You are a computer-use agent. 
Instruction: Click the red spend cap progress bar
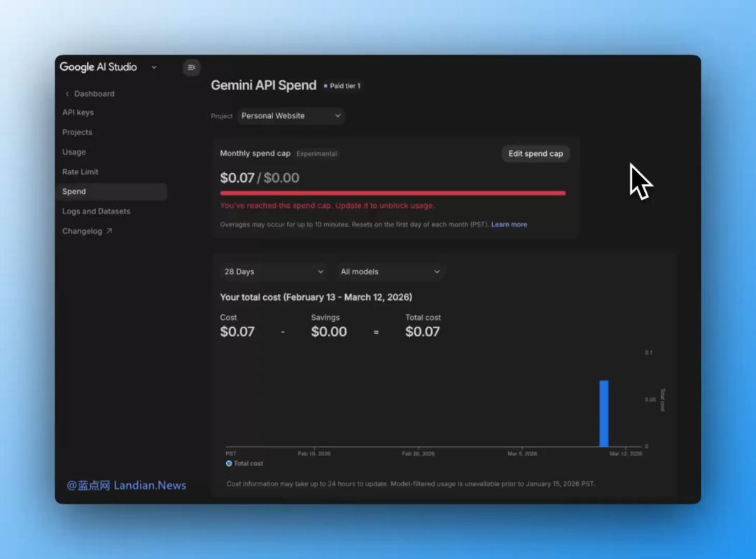pos(393,192)
